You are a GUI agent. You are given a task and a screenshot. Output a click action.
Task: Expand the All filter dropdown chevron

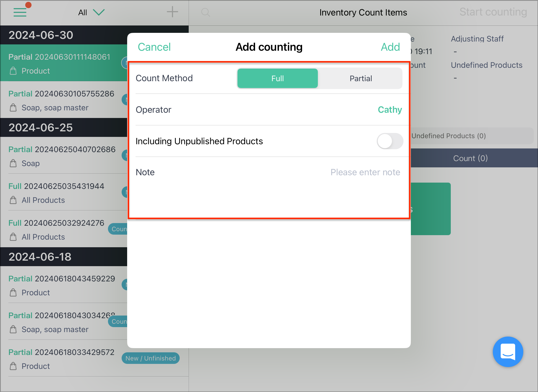point(99,12)
